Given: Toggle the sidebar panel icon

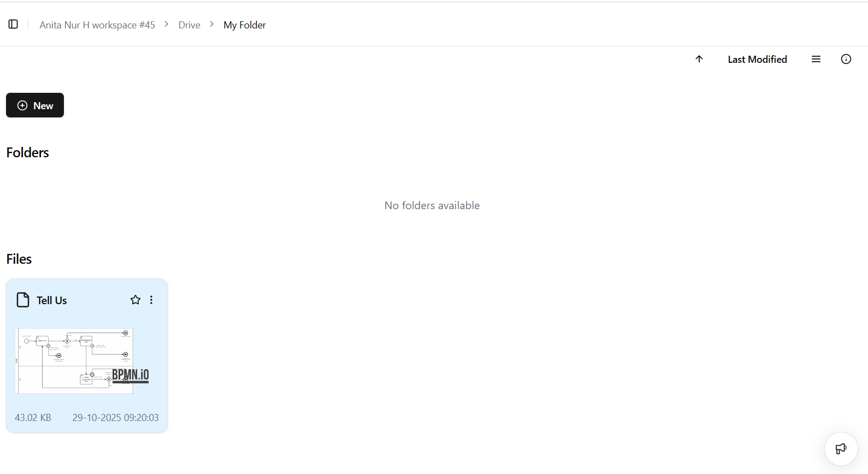Looking at the screenshot, I should pyautogui.click(x=13, y=24).
